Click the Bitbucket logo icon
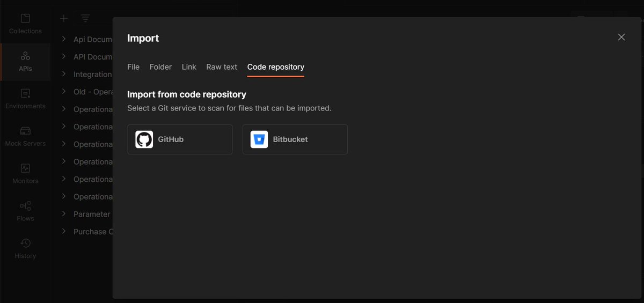644x303 pixels. pyautogui.click(x=259, y=139)
